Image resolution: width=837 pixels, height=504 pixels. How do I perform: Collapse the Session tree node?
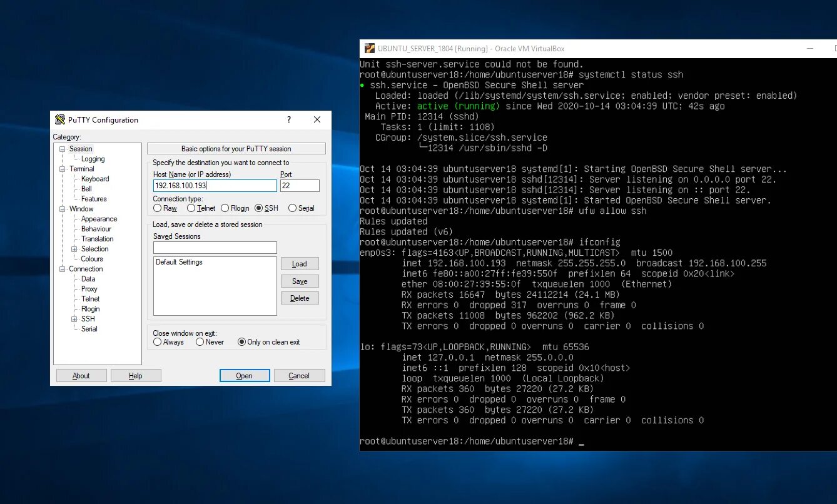click(63, 149)
